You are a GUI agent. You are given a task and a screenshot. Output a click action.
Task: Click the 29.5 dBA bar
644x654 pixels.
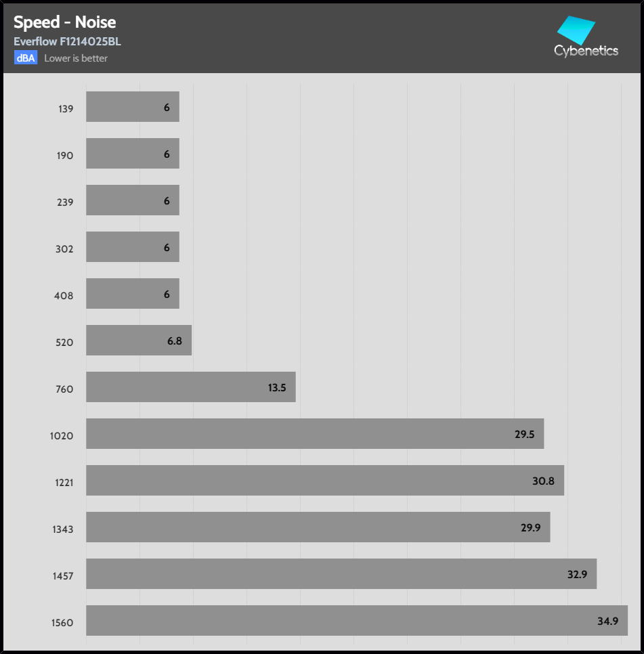[314, 434]
